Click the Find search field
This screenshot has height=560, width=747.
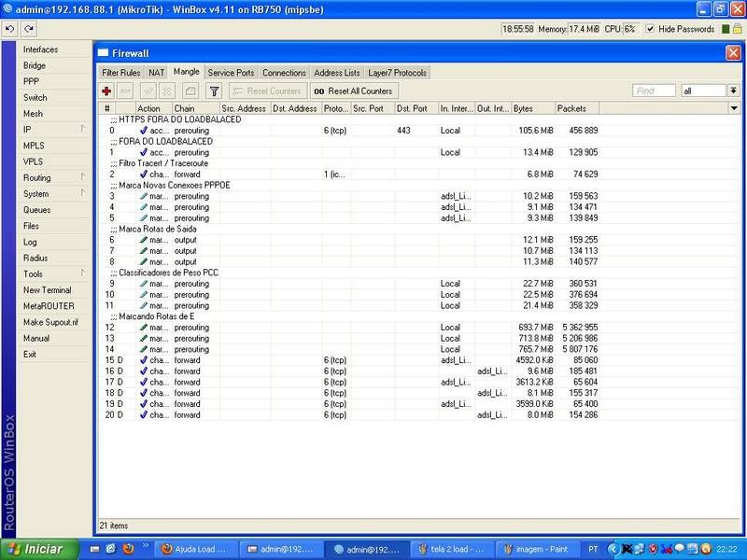click(654, 91)
